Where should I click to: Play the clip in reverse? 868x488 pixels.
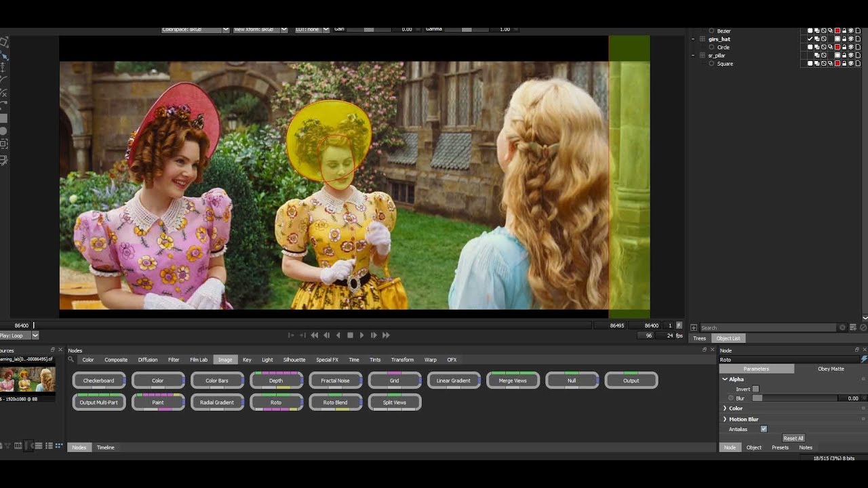pyautogui.click(x=338, y=335)
